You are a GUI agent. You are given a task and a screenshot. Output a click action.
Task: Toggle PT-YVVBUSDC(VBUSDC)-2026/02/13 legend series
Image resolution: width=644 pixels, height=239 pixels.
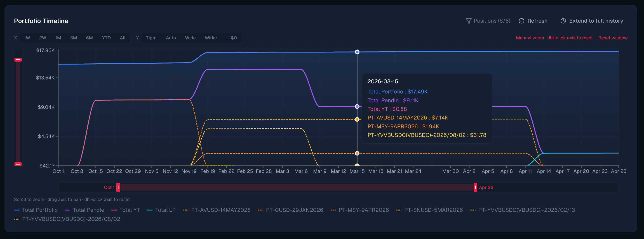[x=522, y=210]
